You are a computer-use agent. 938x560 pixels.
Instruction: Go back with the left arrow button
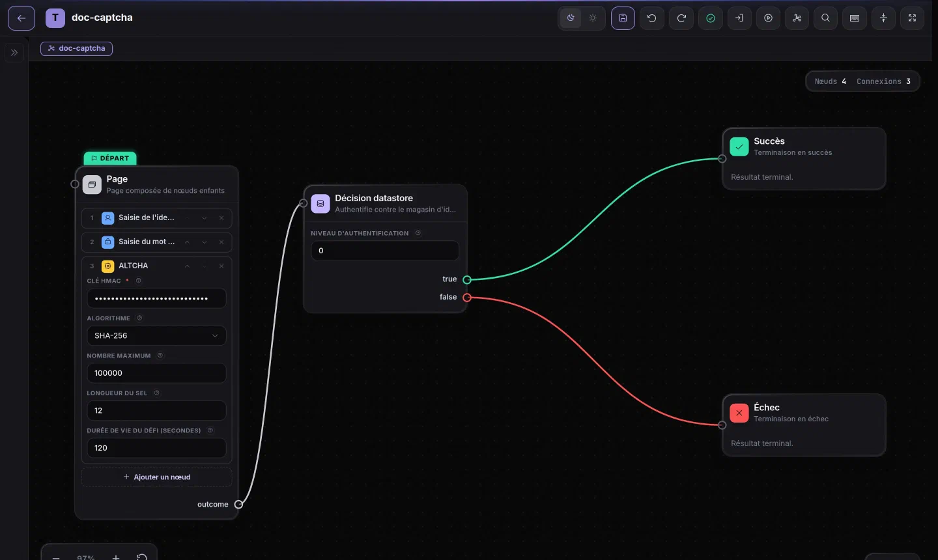point(21,18)
